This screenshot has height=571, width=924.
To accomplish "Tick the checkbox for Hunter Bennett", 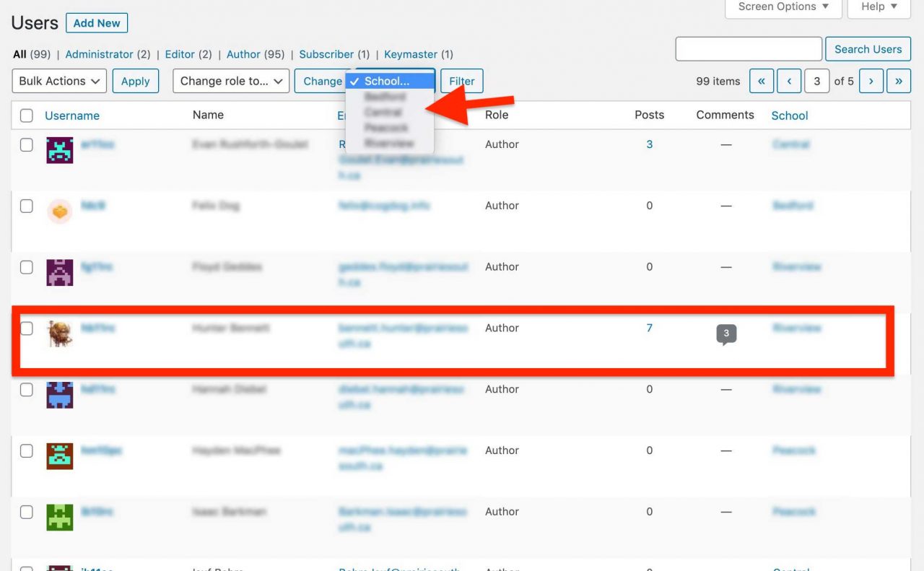I will click(x=27, y=328).
